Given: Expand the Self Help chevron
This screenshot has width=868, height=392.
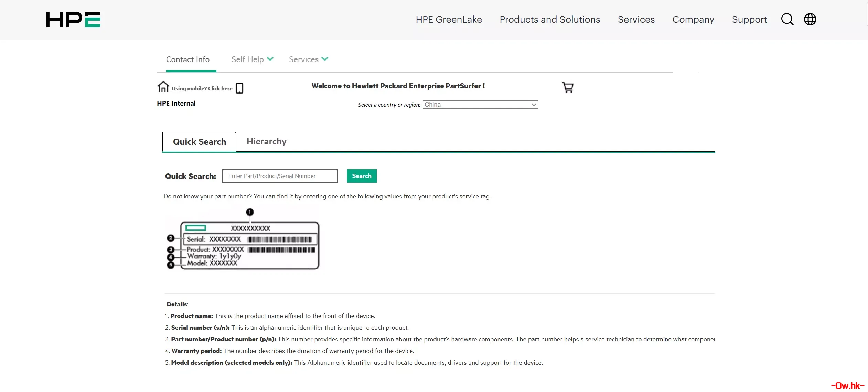Looking at the screenshot, I should pos(270,59).
